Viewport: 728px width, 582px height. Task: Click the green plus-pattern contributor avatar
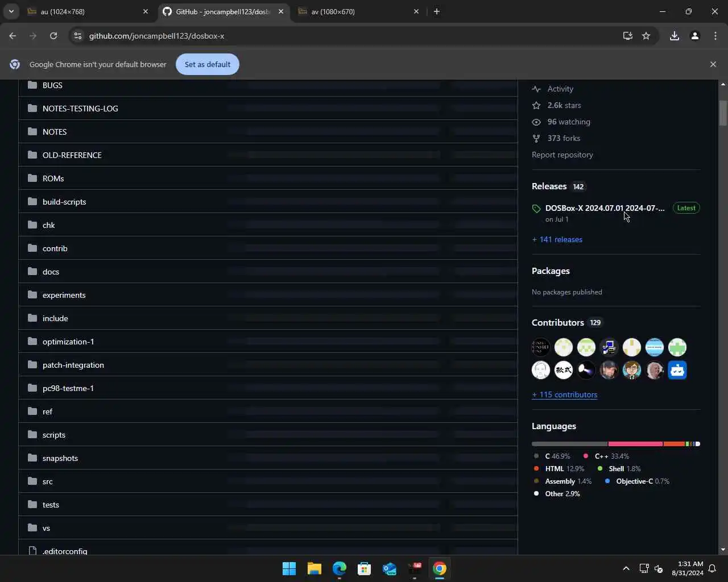[677, 347]
